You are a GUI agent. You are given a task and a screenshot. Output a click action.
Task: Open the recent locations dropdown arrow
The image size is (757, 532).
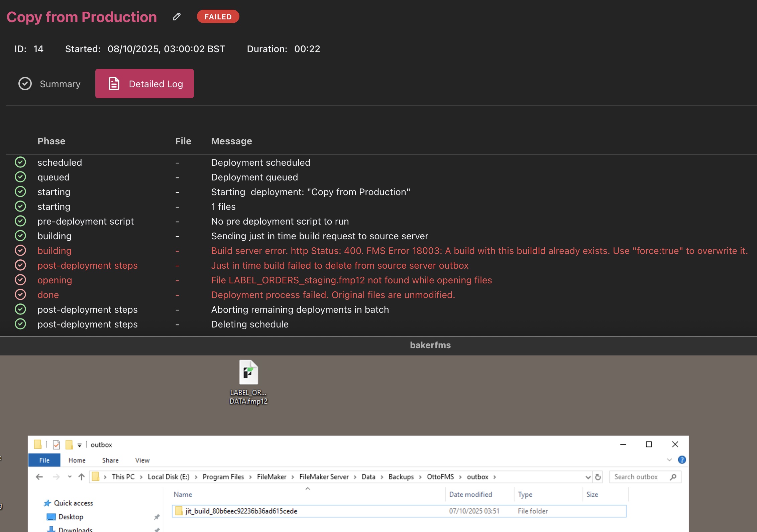70,477
